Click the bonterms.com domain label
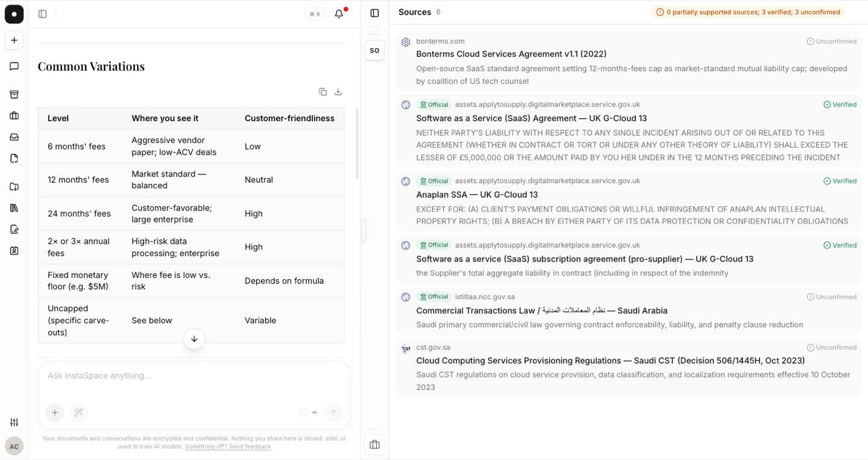The height and width of the screenshot is (460, 868). click(x=440, y=41)
